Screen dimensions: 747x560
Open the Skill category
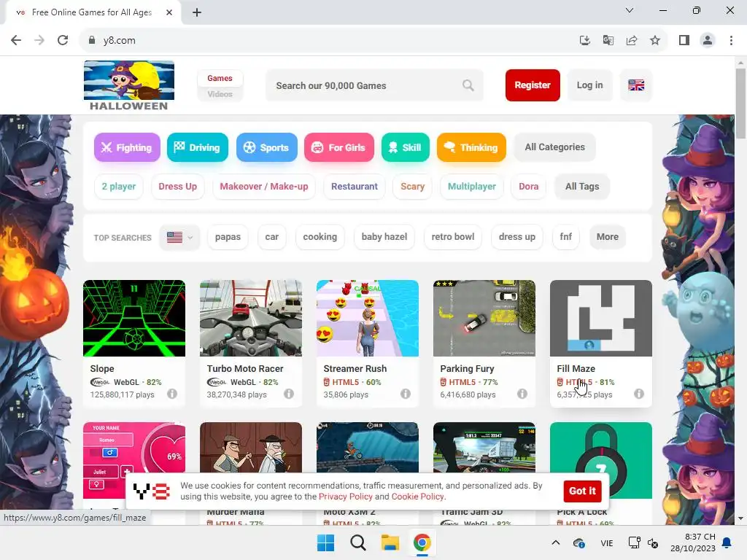coord(405,147)
